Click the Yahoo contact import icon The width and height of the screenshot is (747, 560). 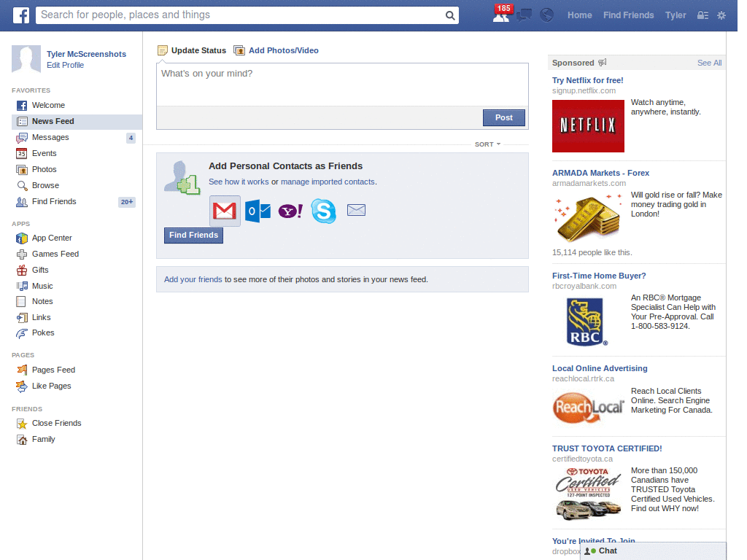290,211
